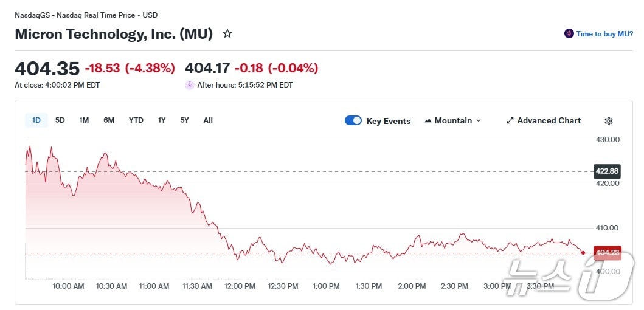644x310 pixels.
Task: Expand the Mountain chart style dropdown
Action: 478,121
